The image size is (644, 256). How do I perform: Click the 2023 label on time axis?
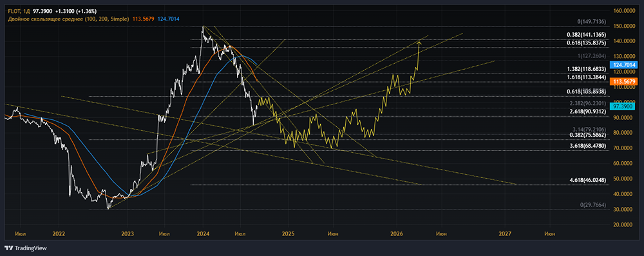coord(128,233)
